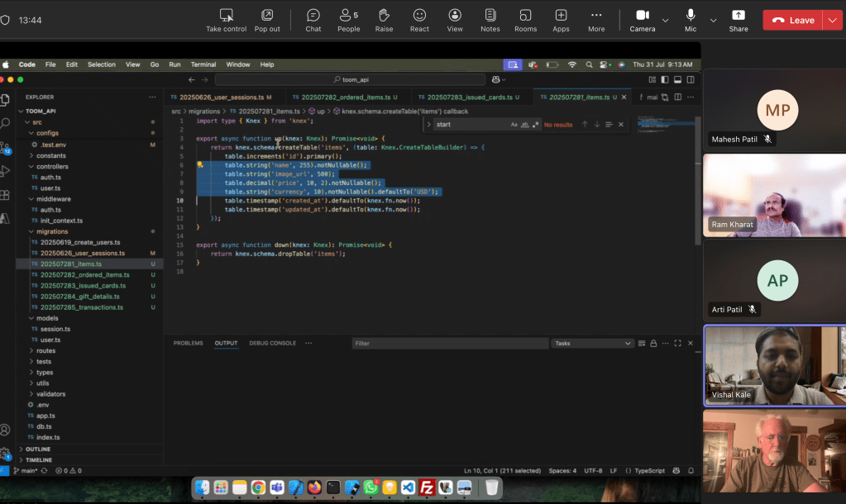Open the React emoji menu
Image resolution: width=846 pixels, height=504 pixels.
coord(419,16)
